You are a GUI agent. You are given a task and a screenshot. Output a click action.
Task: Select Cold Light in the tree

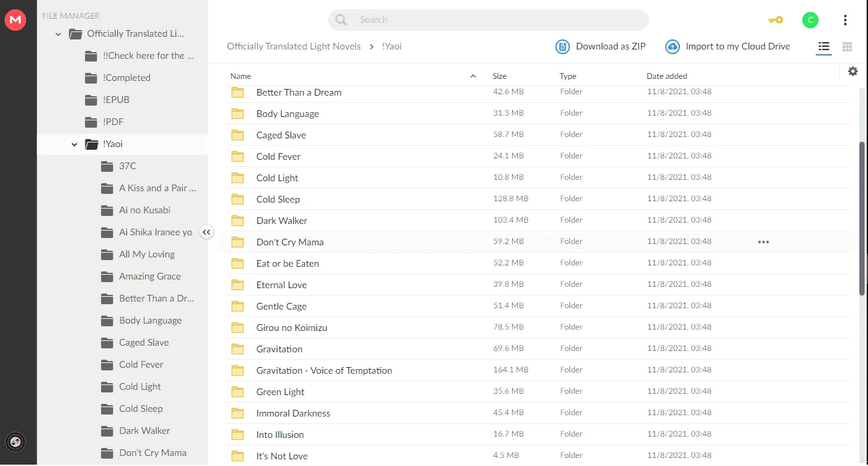tap(122, 386)
